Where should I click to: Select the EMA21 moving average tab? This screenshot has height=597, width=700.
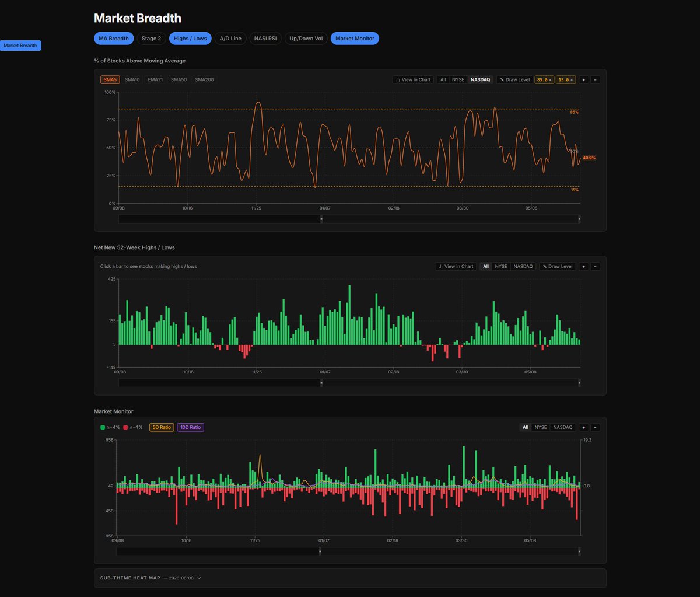[x=155, y=79]
